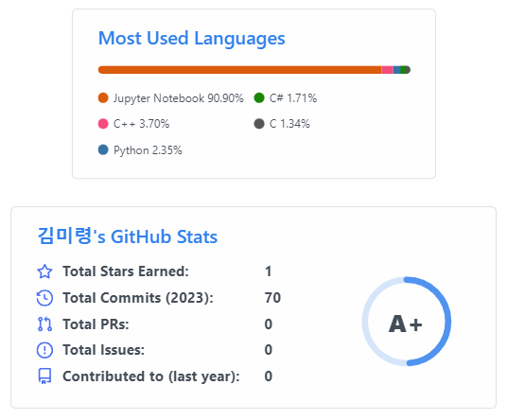Click the Jupyter Notebook 90.90% label
Viewport: 508px width, 420px height.
pos(178,98)
